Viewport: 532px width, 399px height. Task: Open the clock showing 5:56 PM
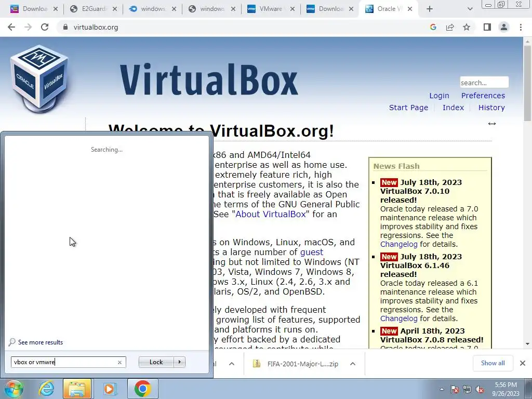(x=506, y=389)
